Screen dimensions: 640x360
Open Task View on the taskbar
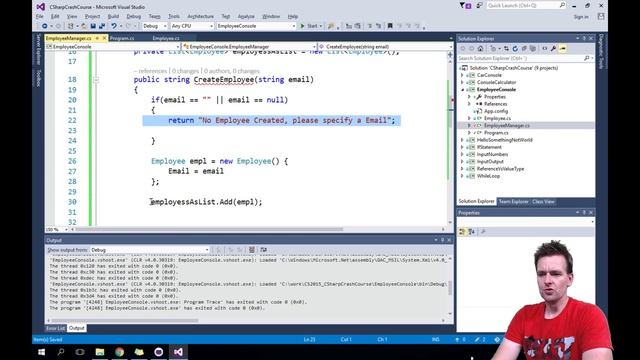coord(80,352)
